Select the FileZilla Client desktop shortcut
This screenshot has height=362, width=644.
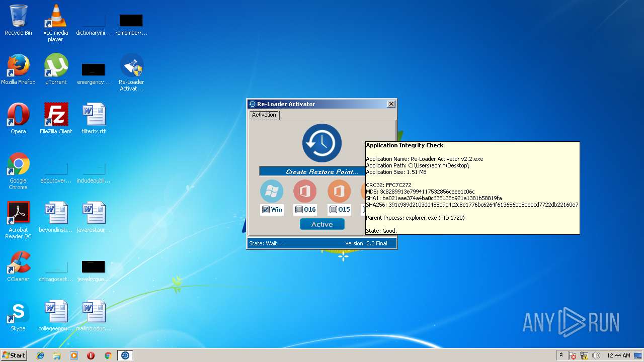pyautogui.click(x=56, y=119)
